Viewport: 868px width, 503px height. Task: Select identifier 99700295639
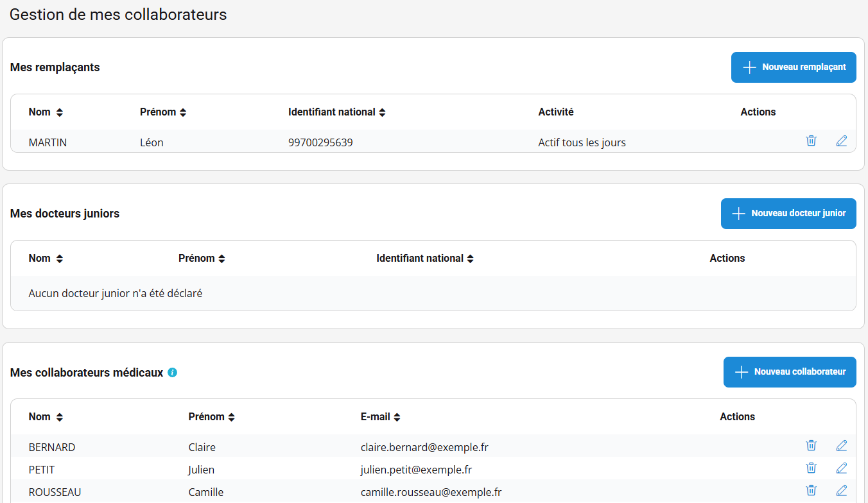[x=320, y=142]
